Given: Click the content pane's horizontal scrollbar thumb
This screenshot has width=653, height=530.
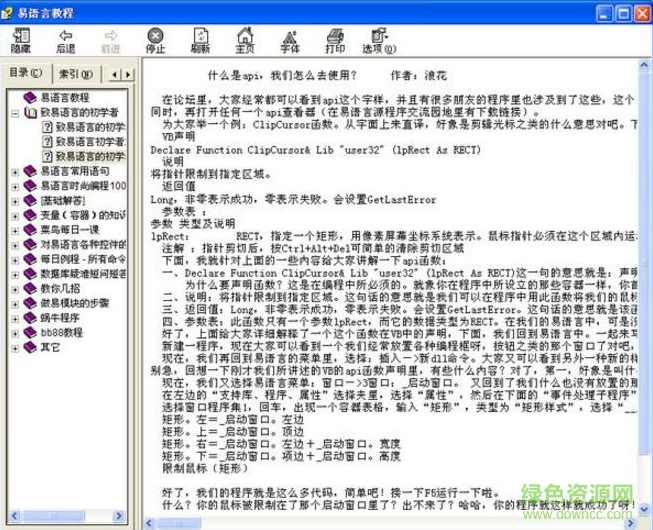Looking at the screenshot, I should (178, 523).
